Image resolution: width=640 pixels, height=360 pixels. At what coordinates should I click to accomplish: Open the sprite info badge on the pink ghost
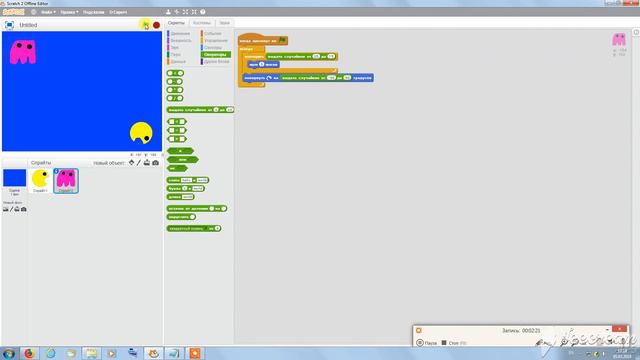[56, 171]
